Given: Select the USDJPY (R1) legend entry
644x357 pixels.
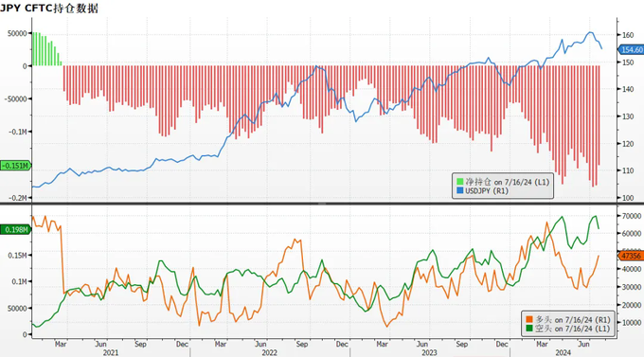Looking at the screenshot, I should point(483,190).
